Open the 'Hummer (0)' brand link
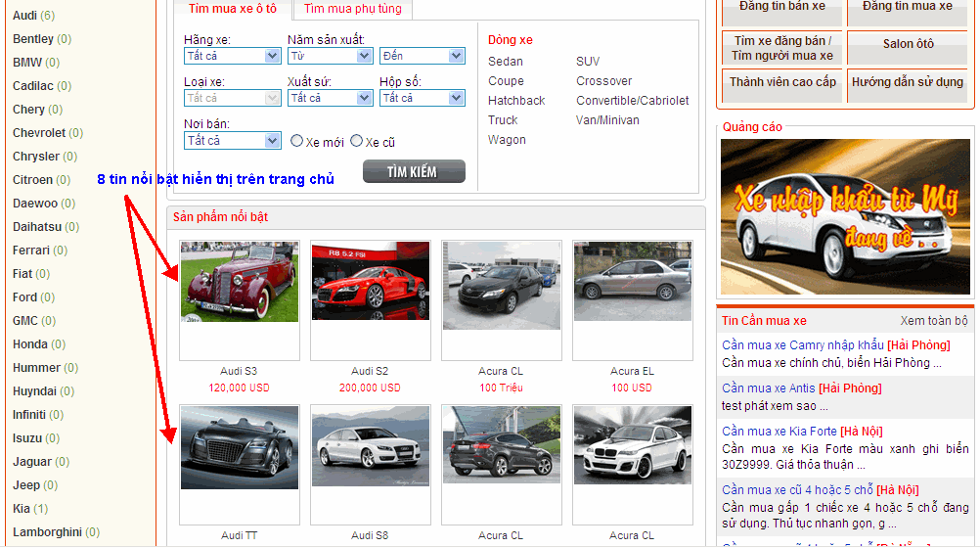Image resolution: width=980 pixels, height=548 pixels. click(45, 367)
